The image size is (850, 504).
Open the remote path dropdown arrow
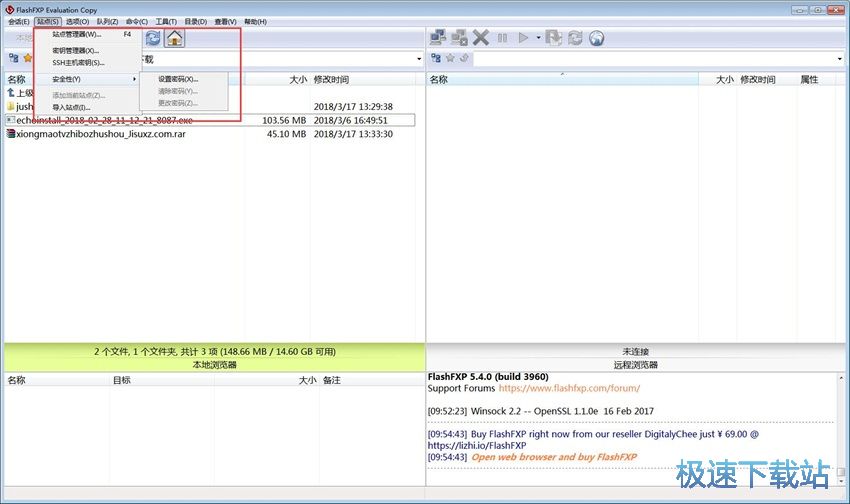[840, 59]
